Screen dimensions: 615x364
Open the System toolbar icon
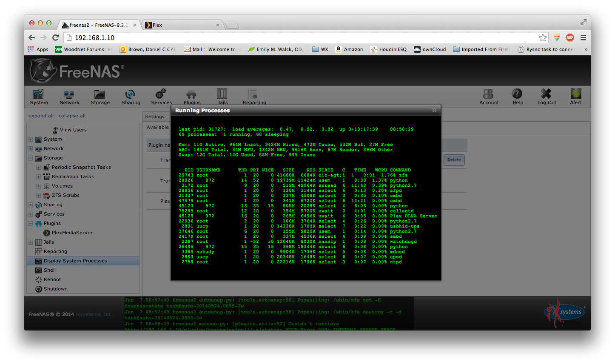[x=39, y=97]
